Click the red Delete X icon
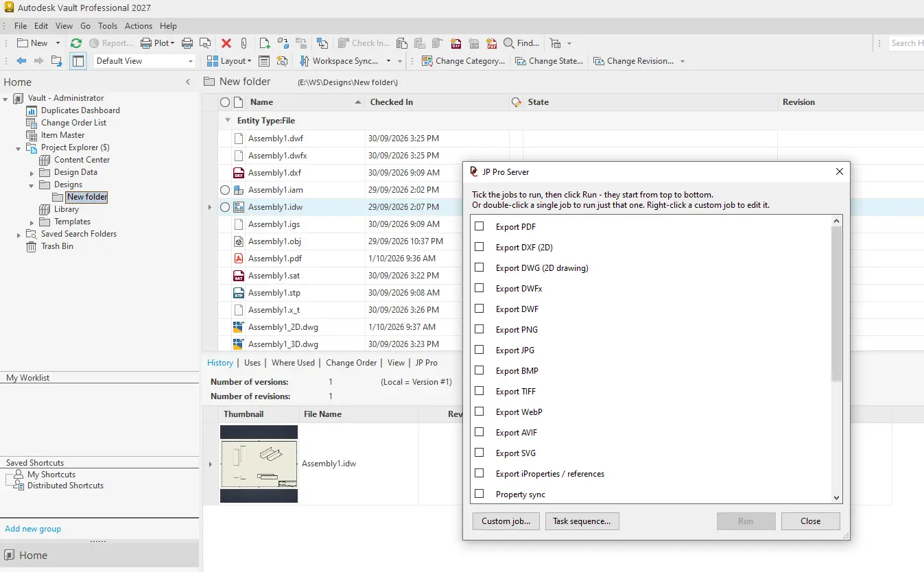924x572 pixels. click(x=226, y=43)
